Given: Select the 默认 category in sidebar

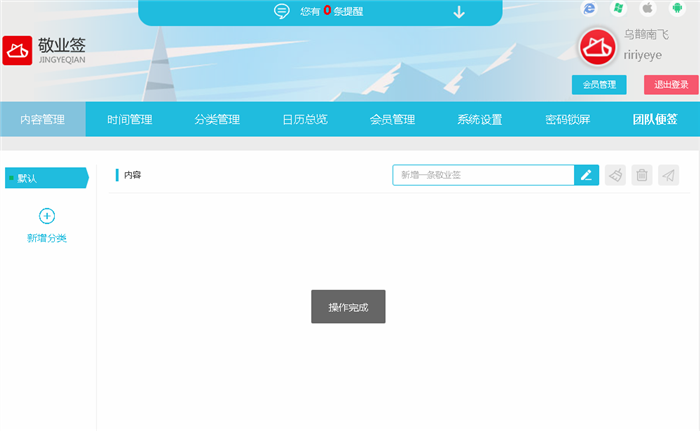Looking at the screenshot, I should (46, 178).
